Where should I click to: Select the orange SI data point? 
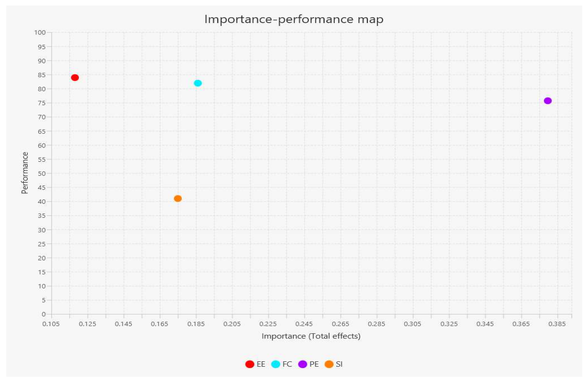click(178, 198)
